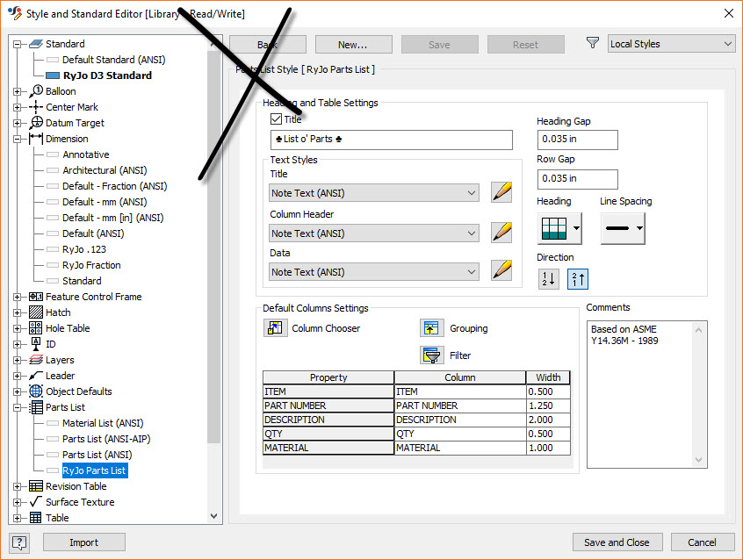Click the filter funnel beside Local Styles
The image size is (743, 560).
click(x=593, y=42)
